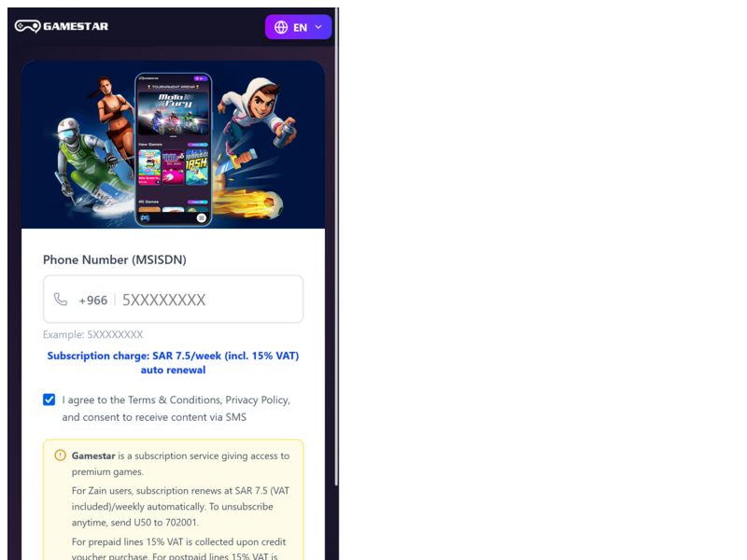The image size is (747, 560).
Task: Click the Moto Fury game image in phone mockup
Action: pos(173,113)
